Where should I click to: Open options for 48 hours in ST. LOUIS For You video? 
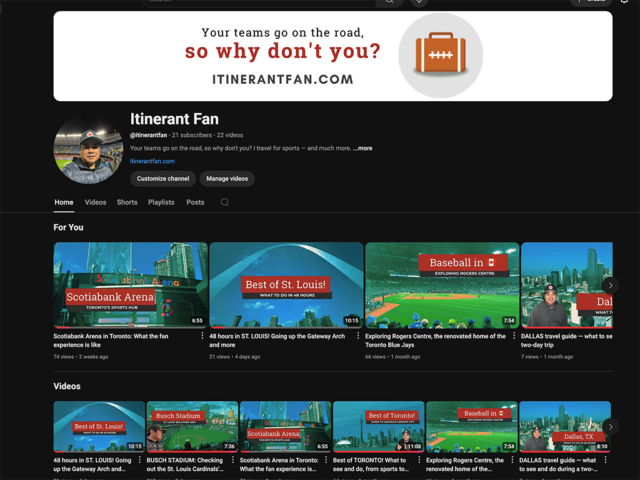358,336
